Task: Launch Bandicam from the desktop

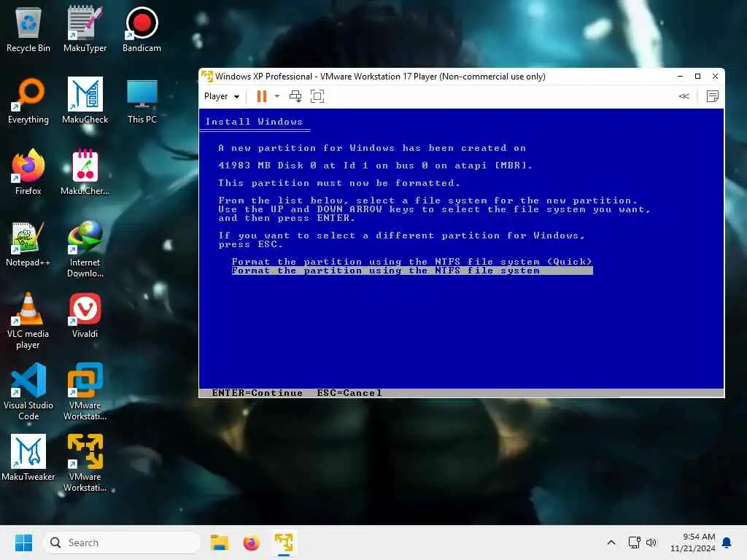Action: pyautogui.click(x=142, y=28)
